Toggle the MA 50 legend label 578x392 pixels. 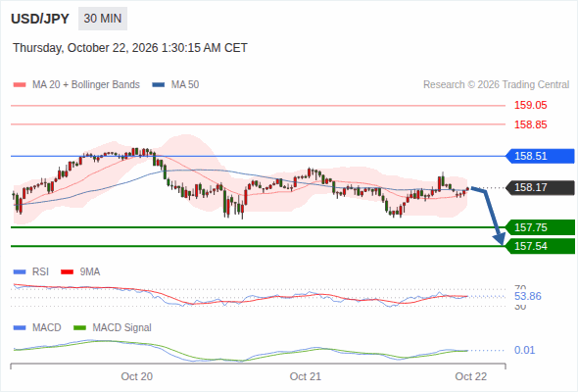point(185,85)
